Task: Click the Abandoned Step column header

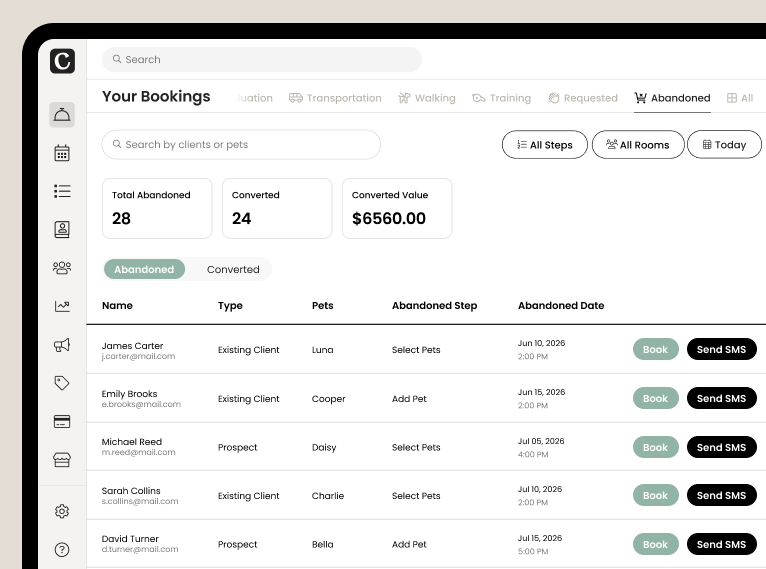Action: point(434,306)
